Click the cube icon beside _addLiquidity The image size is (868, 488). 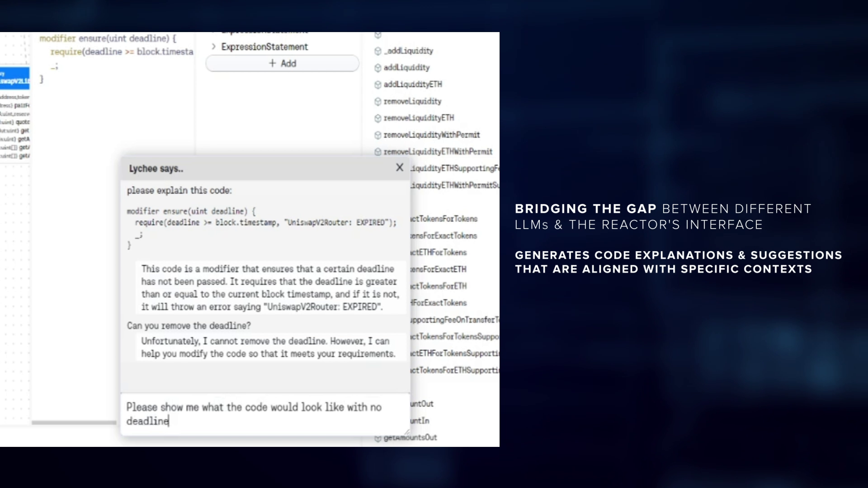coord(378,51)
